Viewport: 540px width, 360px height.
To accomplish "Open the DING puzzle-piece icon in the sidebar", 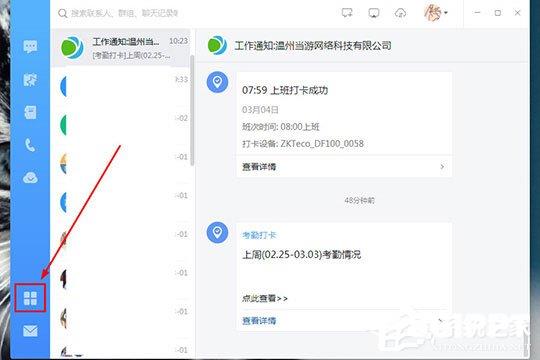I will (x=30, y=80).
